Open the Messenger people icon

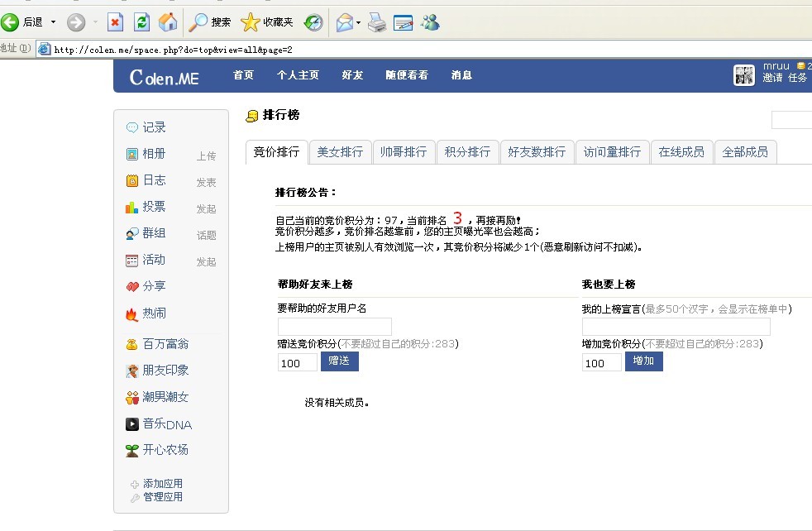point(430,22)
